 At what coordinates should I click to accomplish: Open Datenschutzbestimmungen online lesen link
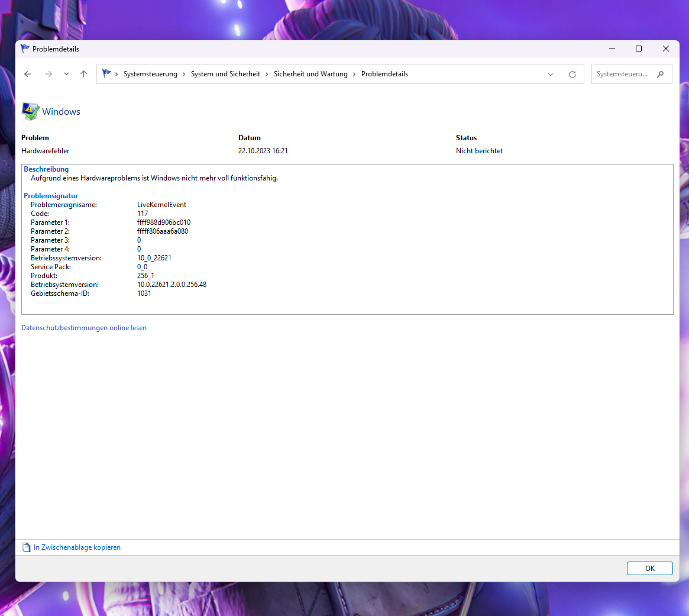tap(84, 328)
